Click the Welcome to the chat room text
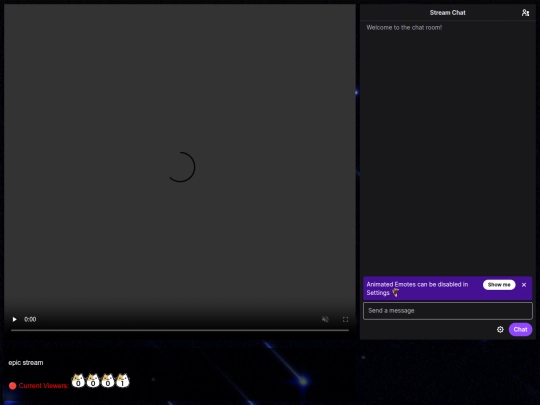Image resolution: width=540 pixels, height=405 pixels. pos(404,28)
